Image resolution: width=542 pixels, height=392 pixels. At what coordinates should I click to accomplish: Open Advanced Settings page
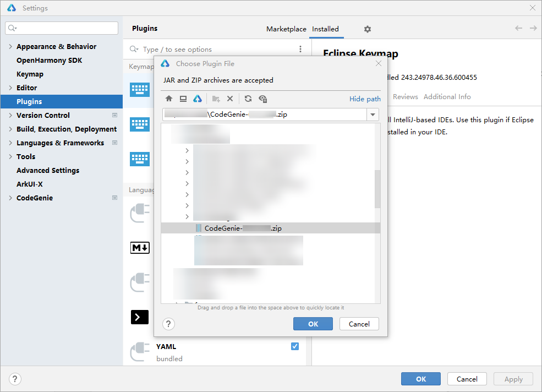coord(48,170)
